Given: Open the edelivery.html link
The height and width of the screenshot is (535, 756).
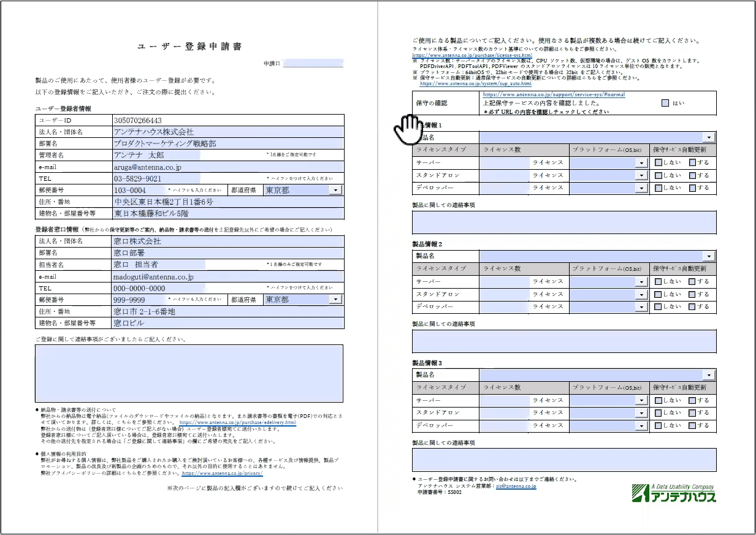Looking at the screenshot, I should click(237, 423).
